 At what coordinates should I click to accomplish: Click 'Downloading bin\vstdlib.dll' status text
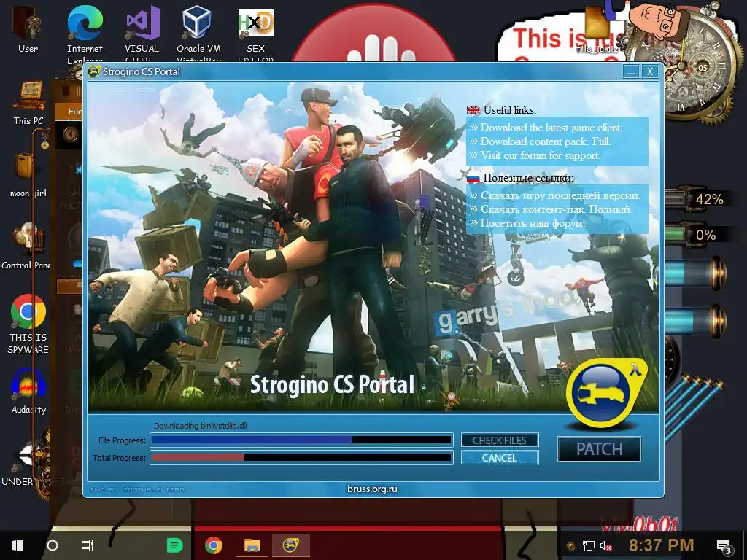click(x=200, y=426)
